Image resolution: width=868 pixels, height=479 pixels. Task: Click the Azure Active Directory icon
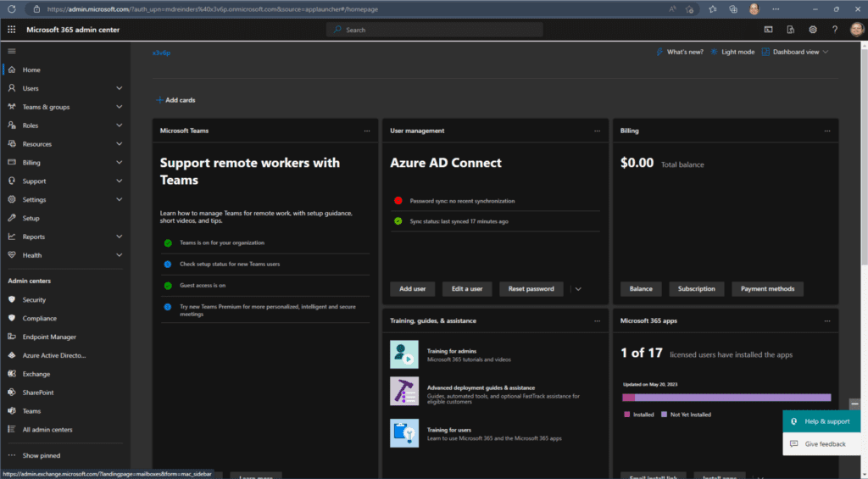[12, 355]
